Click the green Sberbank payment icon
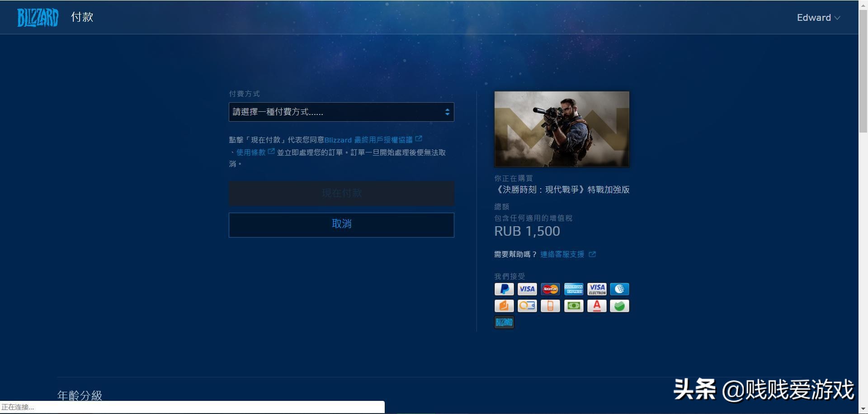This screenshot has height=414, width=868. click(x=619, y=306)
